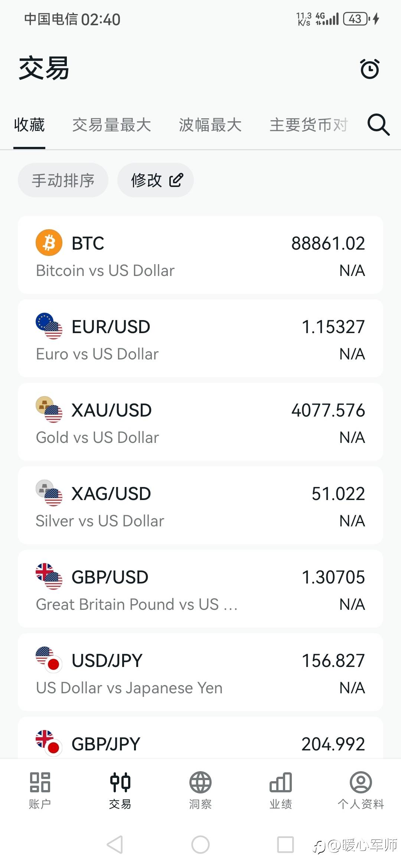Switch to the 波幅最大 tab
Image resolution: width=401 pixels, height=868 pixels.
[x=210, y=125]
